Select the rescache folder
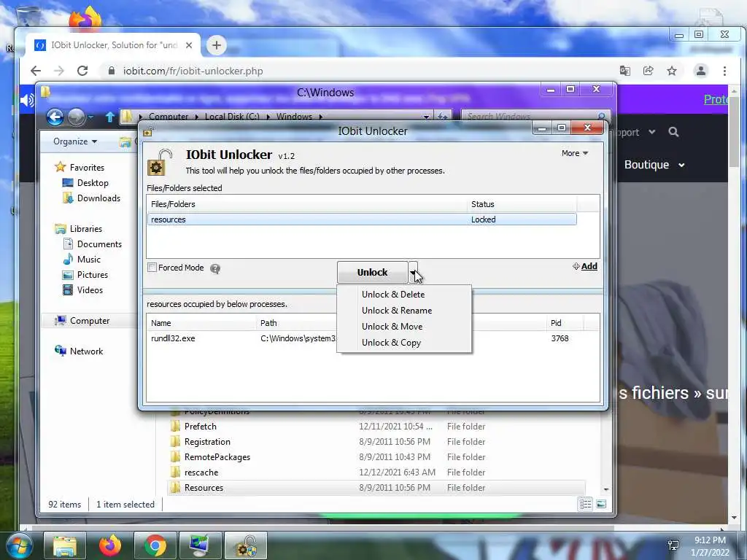The width and height of the screenshot is (747, 560). 201,472
